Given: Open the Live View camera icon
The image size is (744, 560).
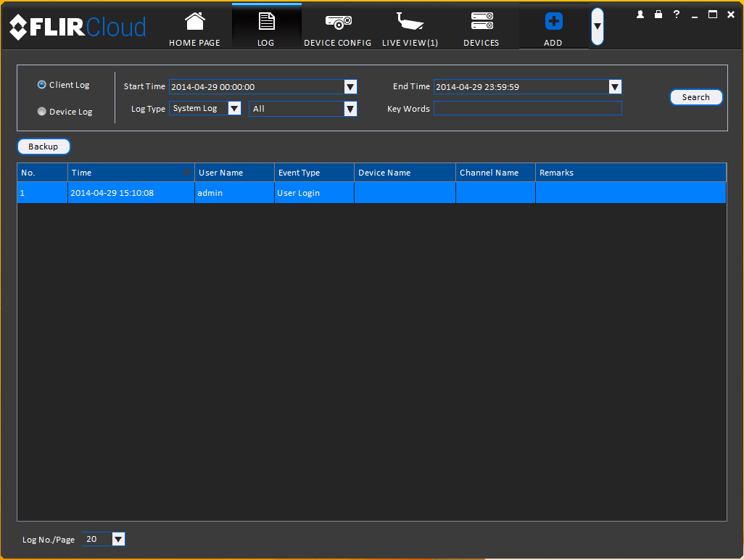Looking at the screenshot, I should click(x=410, y=21).
